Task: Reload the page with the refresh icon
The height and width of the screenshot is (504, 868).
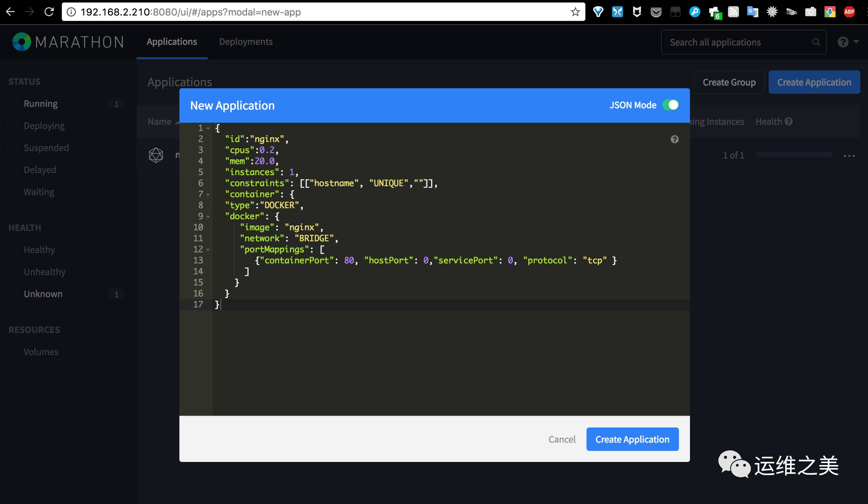Action: click(x=49, y=12)
